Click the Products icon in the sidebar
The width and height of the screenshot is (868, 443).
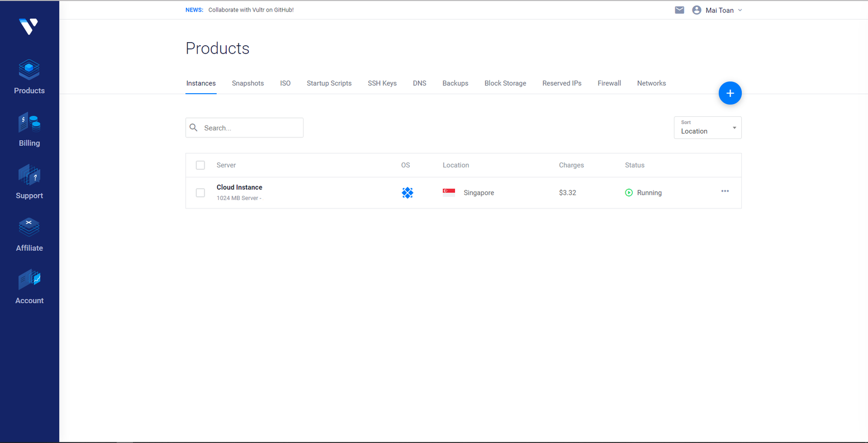[x=29, y=71]
